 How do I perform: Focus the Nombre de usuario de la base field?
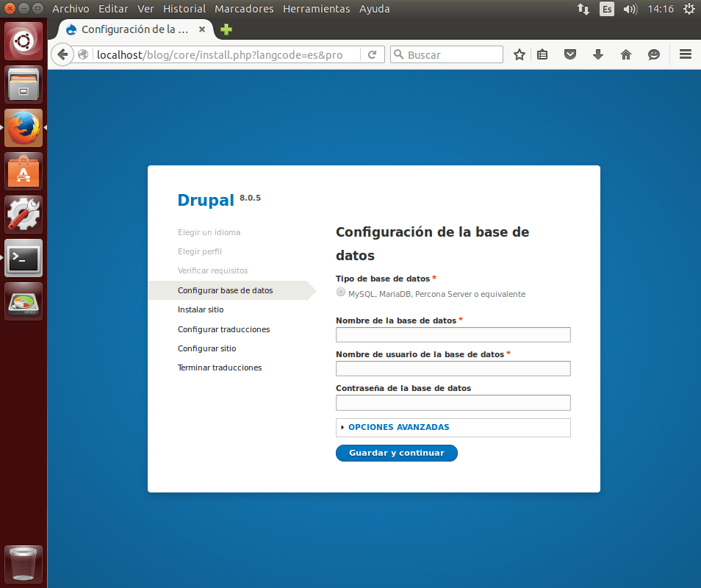[x=453, y=368]
